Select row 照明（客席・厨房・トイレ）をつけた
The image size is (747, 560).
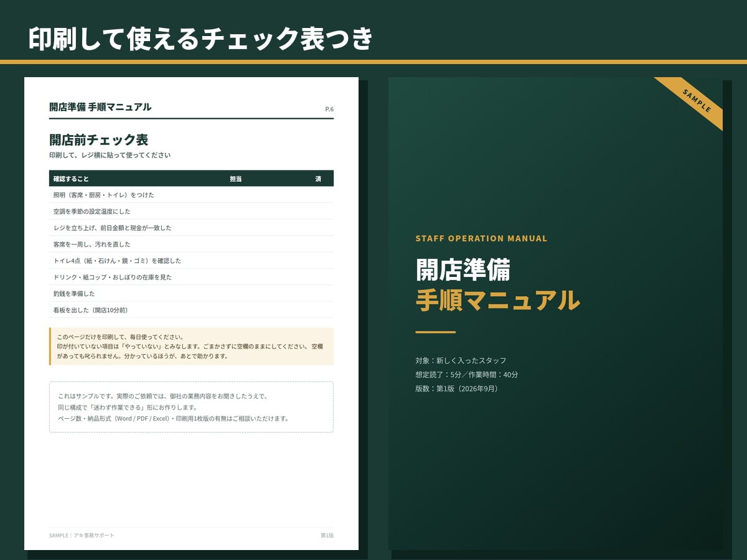click(191, 195)
